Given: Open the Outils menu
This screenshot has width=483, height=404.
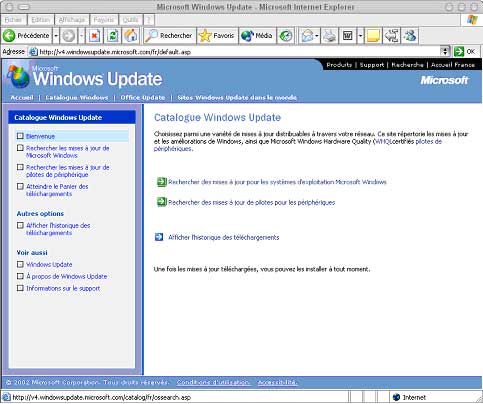Looking at the screenshot, I should pyautogui.click(x=130, y=20).
